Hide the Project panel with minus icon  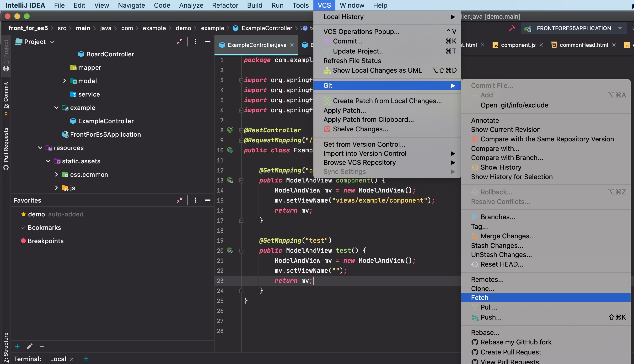tap(208, 42)
